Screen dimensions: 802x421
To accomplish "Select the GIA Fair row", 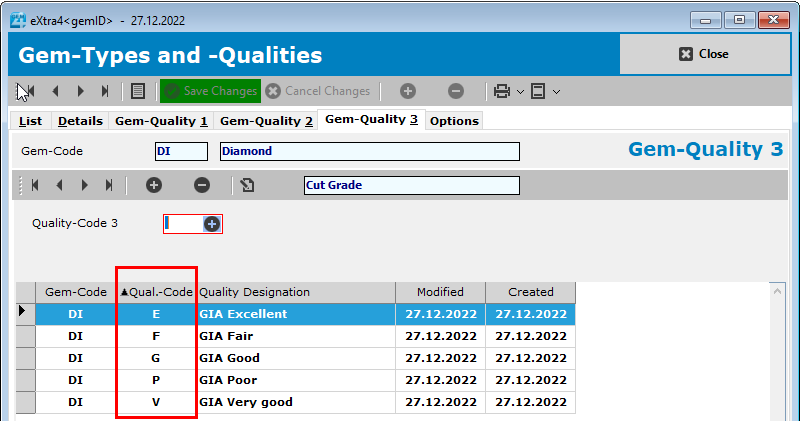I will (x=305, y=336).
